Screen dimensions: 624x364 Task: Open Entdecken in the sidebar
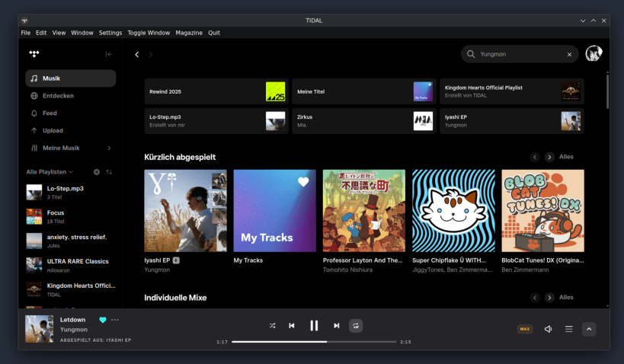(x=70, y=96)
